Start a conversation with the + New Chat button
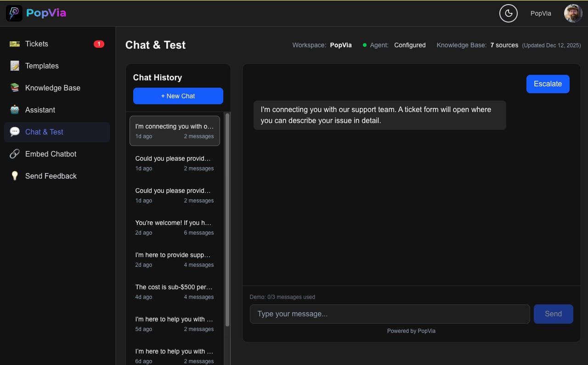Viewport: 588px width, 365px height. [x=178, y=96]
